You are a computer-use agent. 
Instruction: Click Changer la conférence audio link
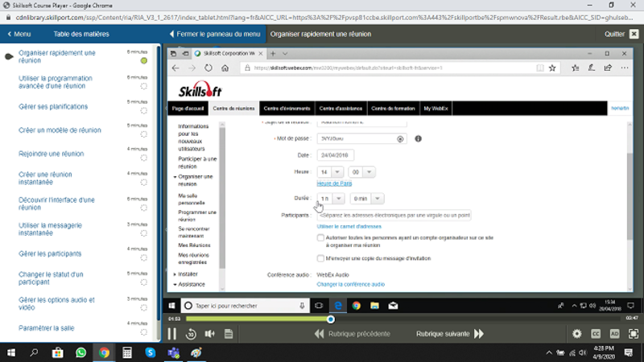[351, 285]
